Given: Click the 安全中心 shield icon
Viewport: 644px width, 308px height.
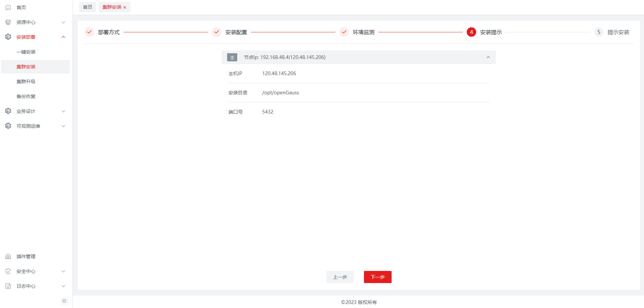Looking at the screenshot, I should (8, 271).
